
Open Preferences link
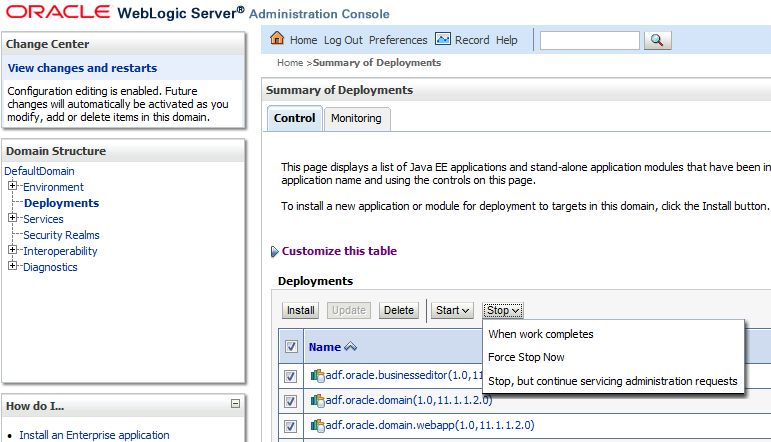point(398,40)
